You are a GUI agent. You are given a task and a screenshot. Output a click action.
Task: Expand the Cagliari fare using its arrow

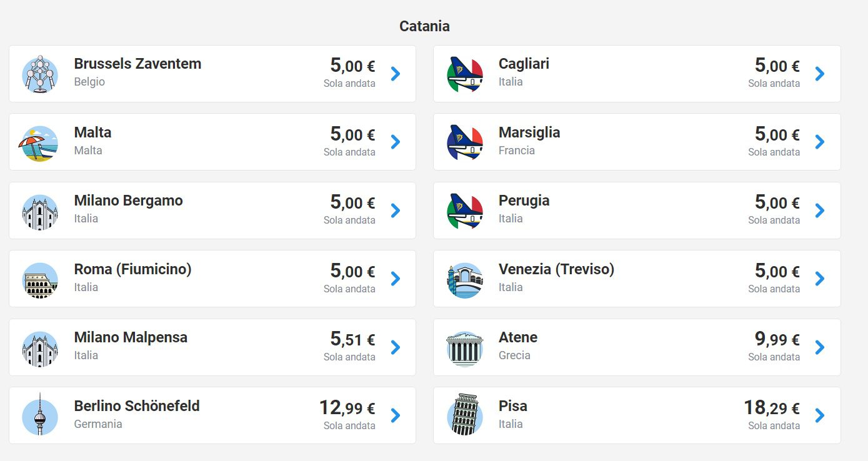point(820,73)
